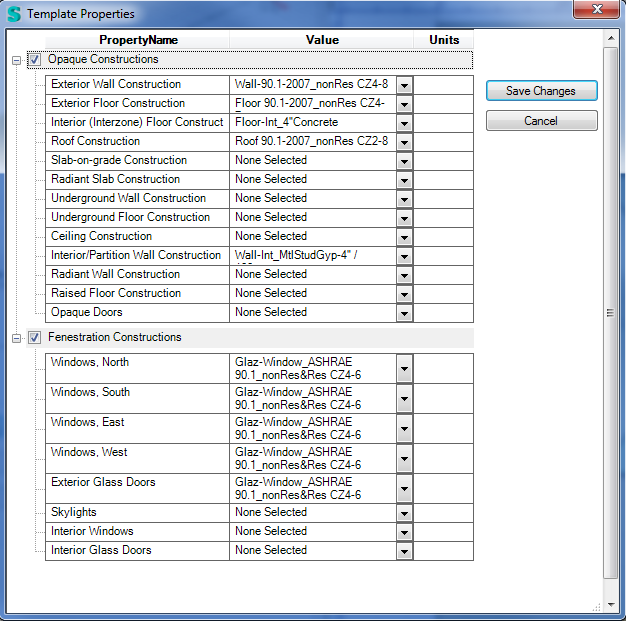626x621 pixels.
Task: Open the Exterior Glass Doors dropdown
Action: pyautogui.click(x=404, y=488)
